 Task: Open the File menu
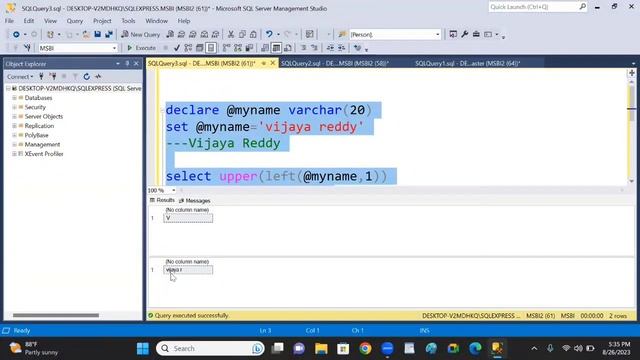click(x=9, y=21)
